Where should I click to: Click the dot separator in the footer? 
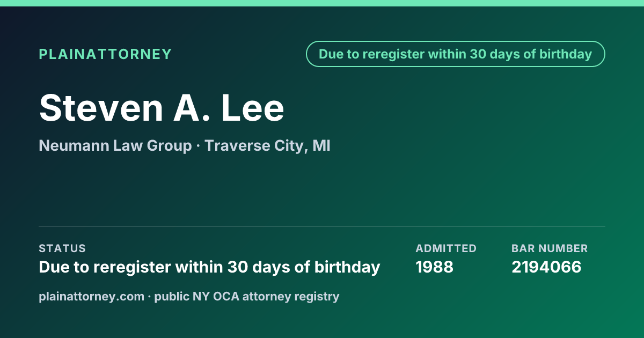tap(149, 297)
